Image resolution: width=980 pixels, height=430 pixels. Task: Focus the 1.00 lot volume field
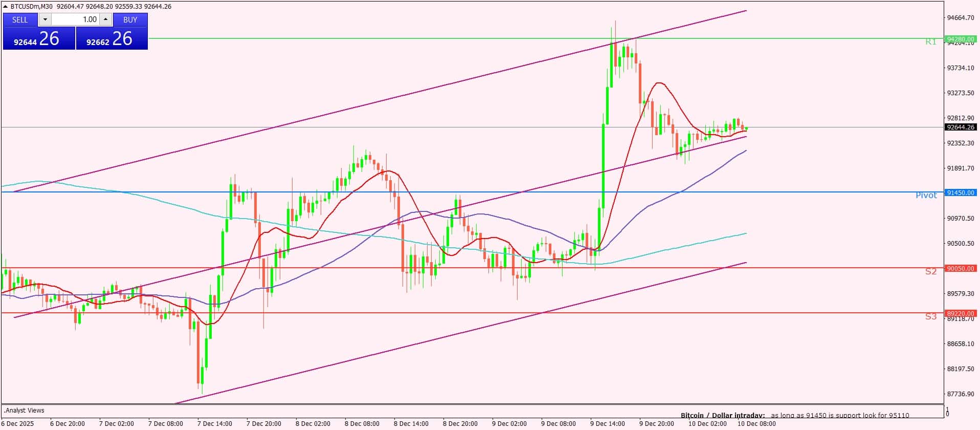[75, 19]
